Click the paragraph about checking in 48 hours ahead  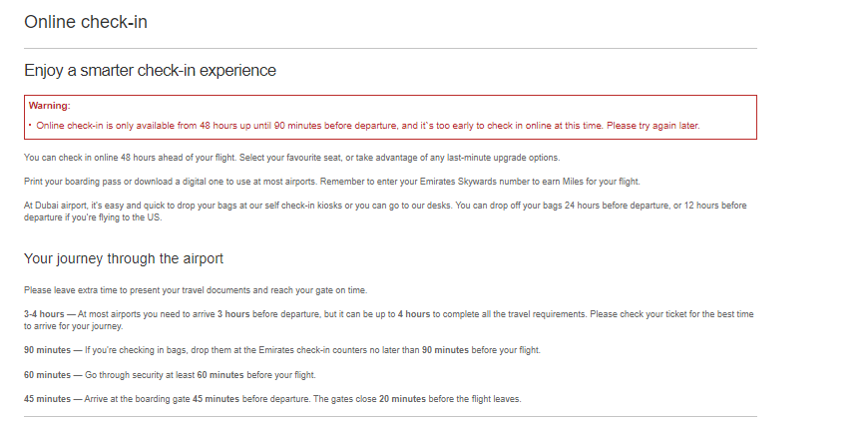291,158
